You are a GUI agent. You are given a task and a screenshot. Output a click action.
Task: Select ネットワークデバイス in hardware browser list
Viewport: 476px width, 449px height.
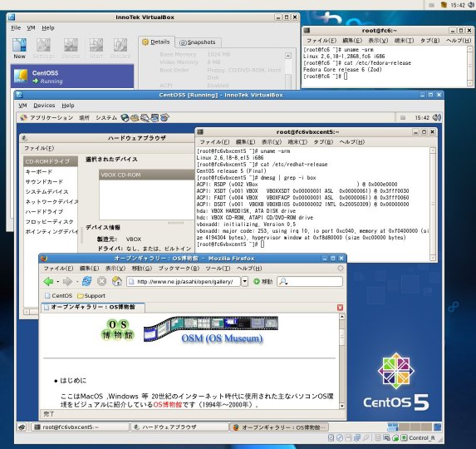click(52, 202)
